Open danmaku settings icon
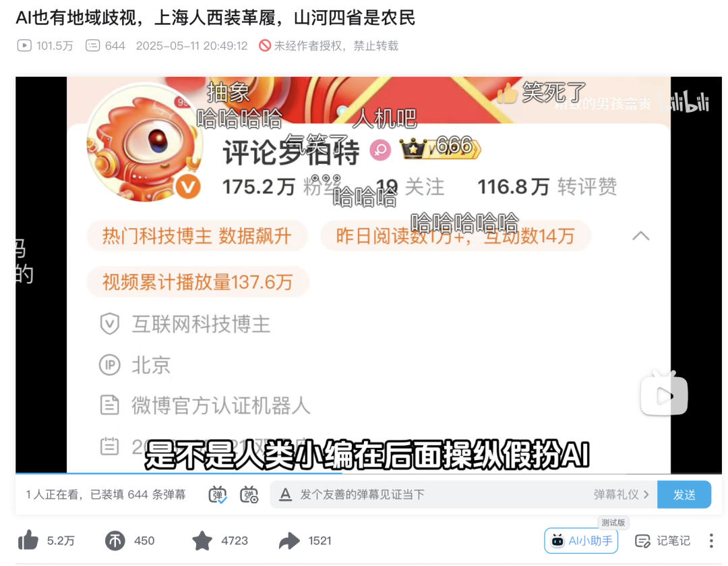The width and height of the screenshot is (728, 566). [x=249, y=495]
